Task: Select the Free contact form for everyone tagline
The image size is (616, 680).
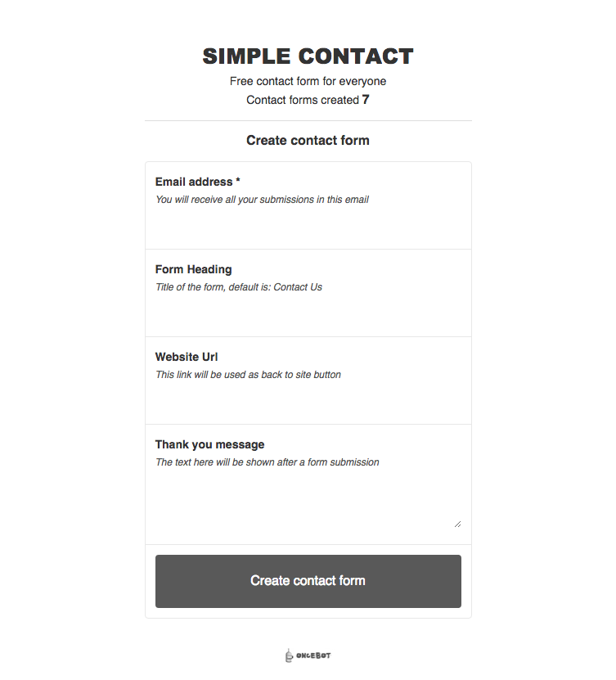Action: click(x=308, y=81)
